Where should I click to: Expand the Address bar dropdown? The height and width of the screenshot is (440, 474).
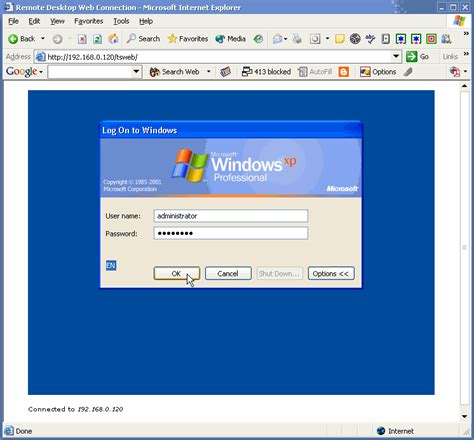click(396, 57)
